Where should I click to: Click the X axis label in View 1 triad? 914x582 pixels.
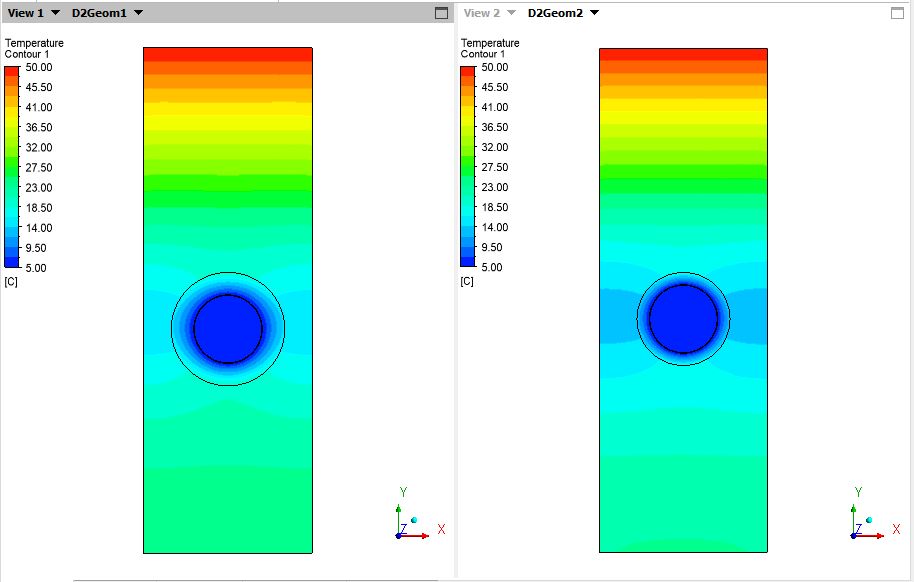pos(441,530)
